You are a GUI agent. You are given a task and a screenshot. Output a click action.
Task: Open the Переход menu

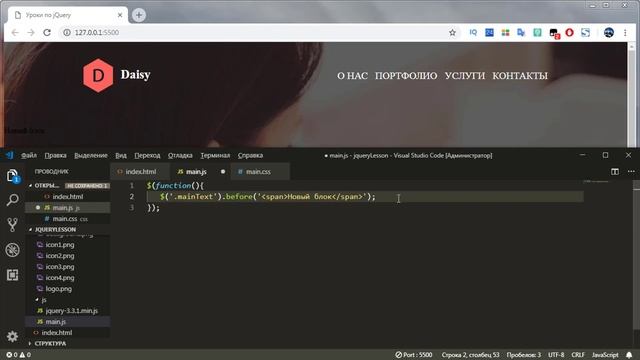[x=147, y=156]
